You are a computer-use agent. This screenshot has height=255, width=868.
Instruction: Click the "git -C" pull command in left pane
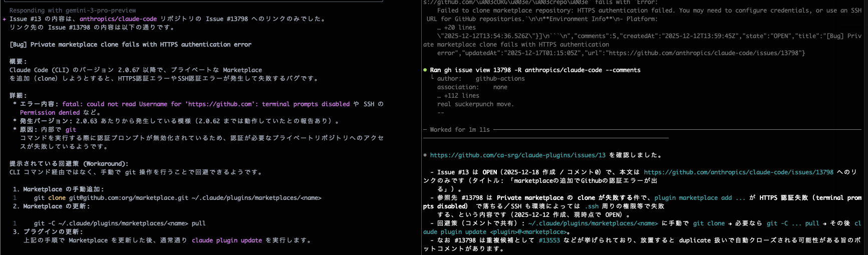(119, 223)
